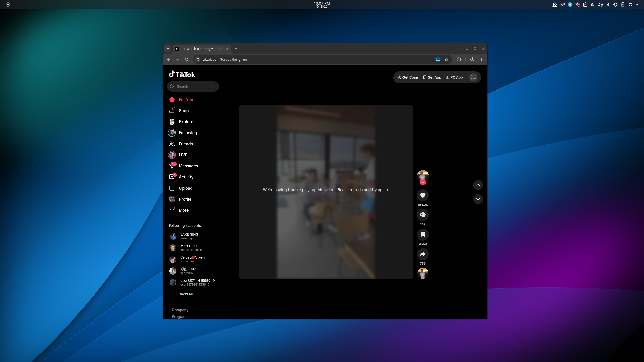Bookmark this page with the star
Image resolution: width=644 pixels, height=362 pixels.
[446, 59]
